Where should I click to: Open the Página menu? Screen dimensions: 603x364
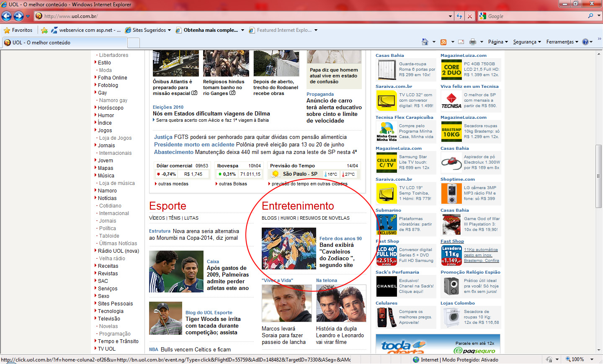click(498, 42)
